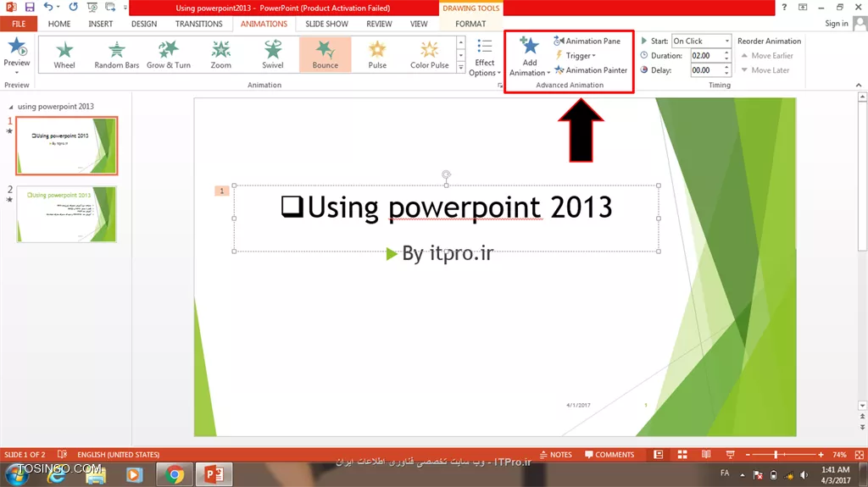Open the DESIGN tab
868x487 pixels.
pos(144,24)
